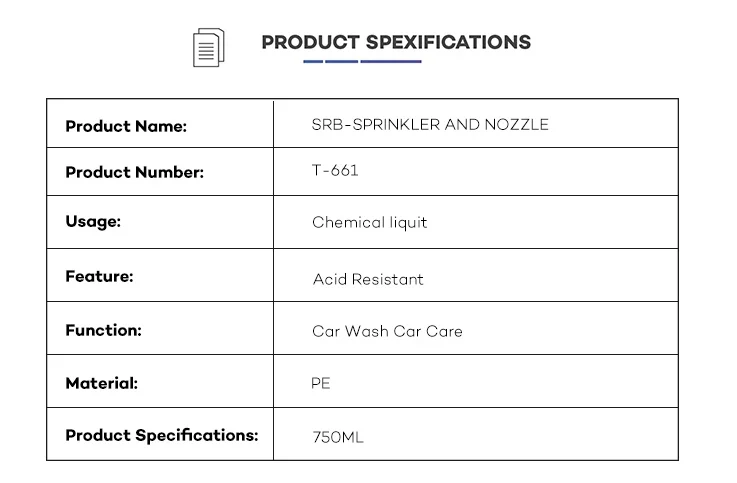Click the Function row label
The height and width of the screenshot is (483, 737).
[x=103, y=330]
